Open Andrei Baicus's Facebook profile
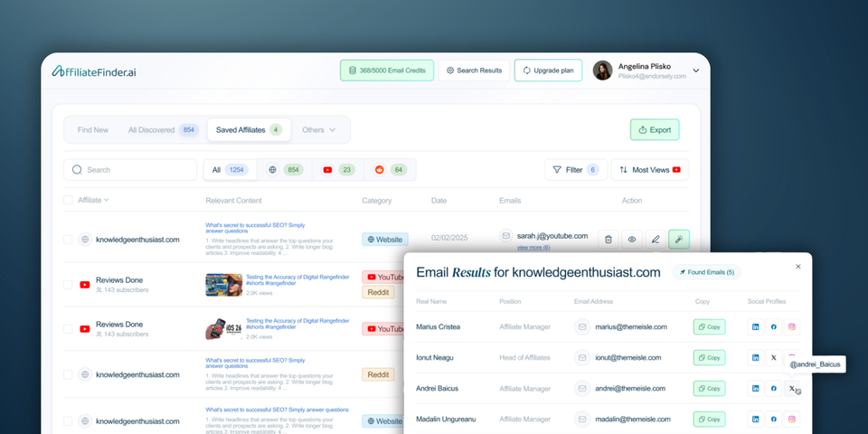Screen dimensions: 868x434 (773, 389)
